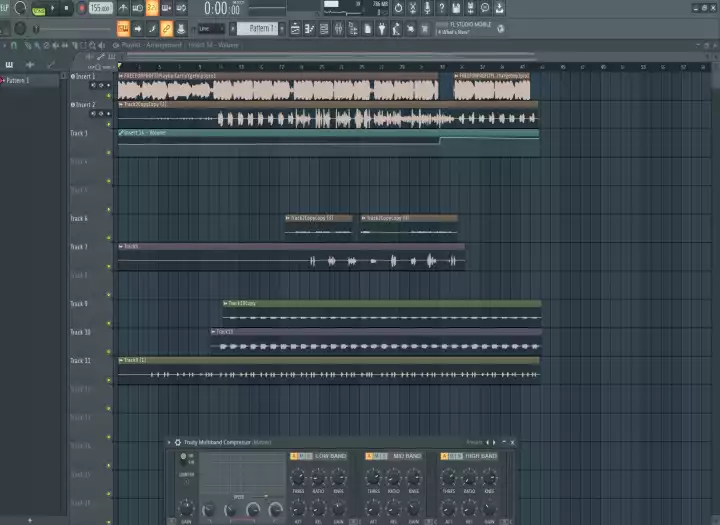Click the Stop button in the transport
This screenshot has height=525, width=720.
tap(67, 8)
